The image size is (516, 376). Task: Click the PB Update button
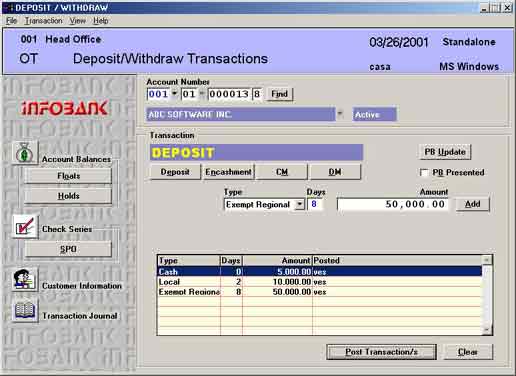(x=445, y=152)
